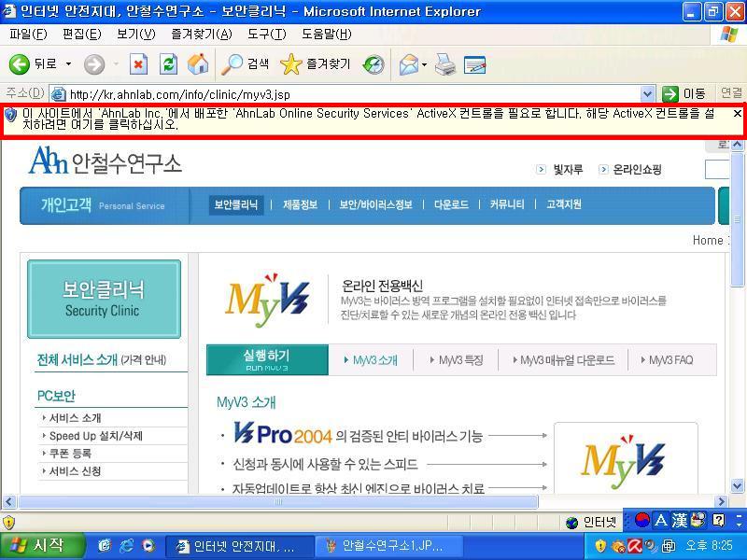Click the Print toolbar icon
The height and width of the screenshot is (560, 747).
[x=445, y=64]
